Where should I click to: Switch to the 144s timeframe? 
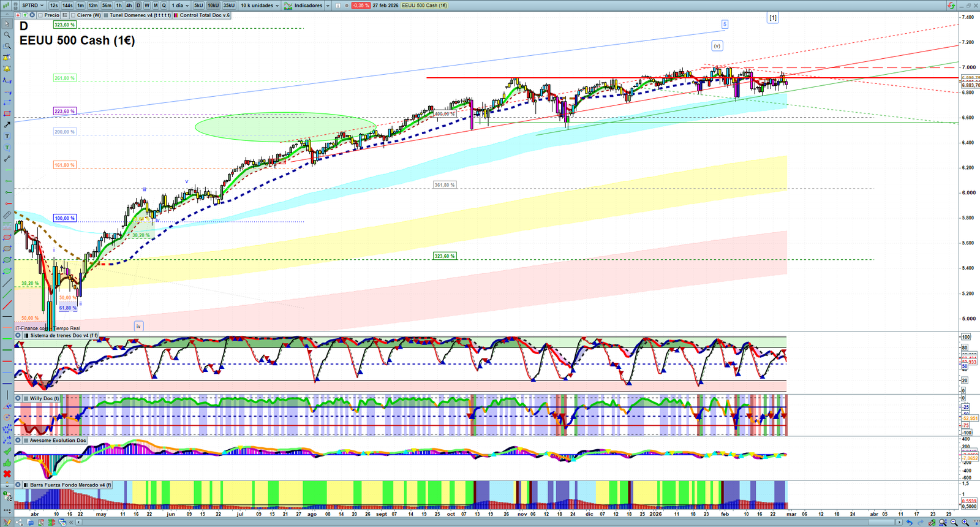click(67, 6)
